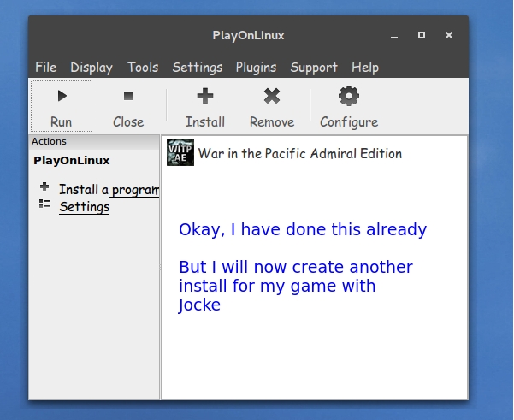The width and height of the screenshot is (514, 420).
Task: Click the Settings link in Actions panel
Action: point(85,207)
